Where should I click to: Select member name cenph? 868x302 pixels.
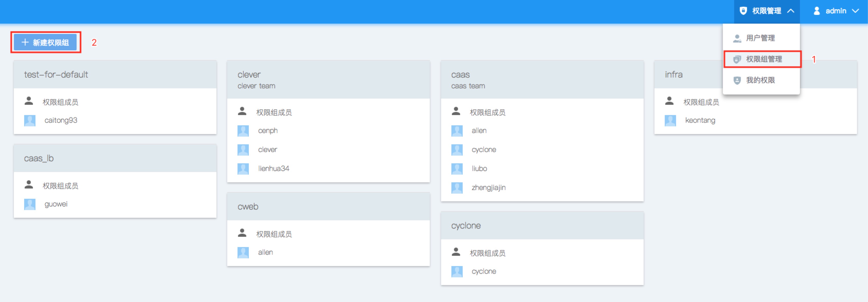tap(268, 131)
